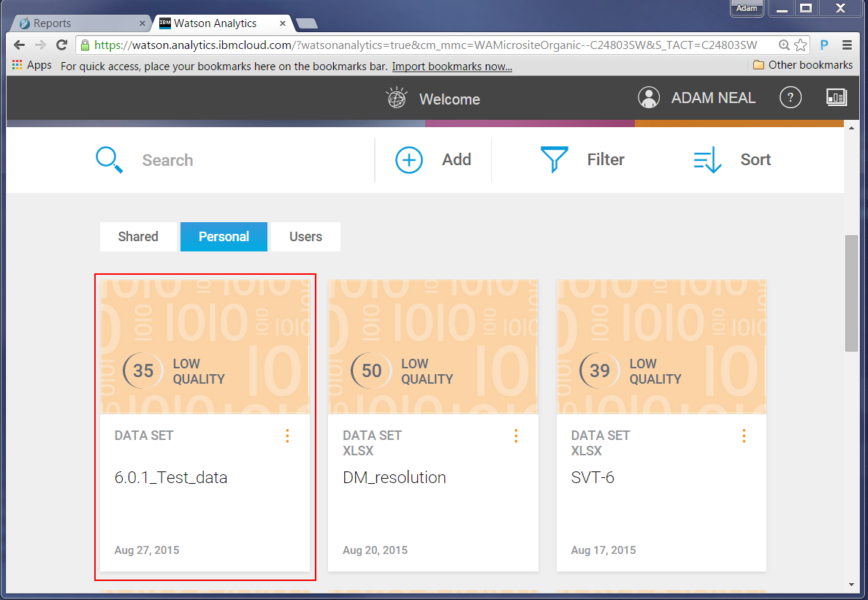Open options menu for DM_resolution card

516,436
